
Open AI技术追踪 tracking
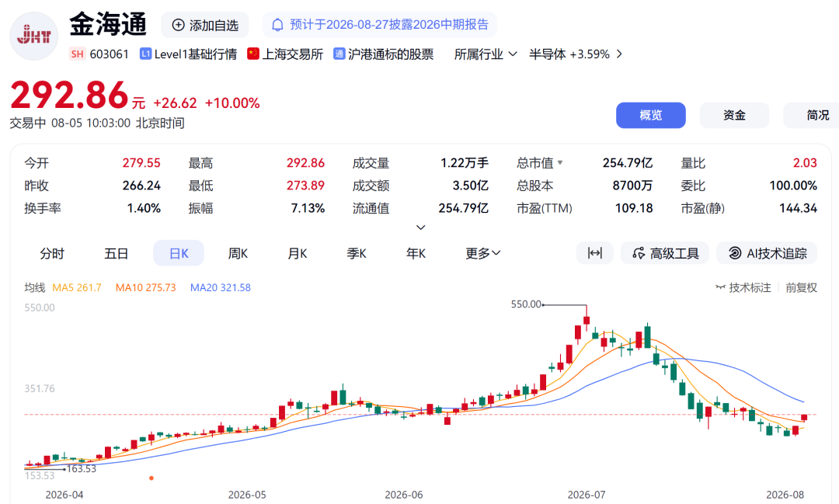pyautogui.click(x=767, y=253)
